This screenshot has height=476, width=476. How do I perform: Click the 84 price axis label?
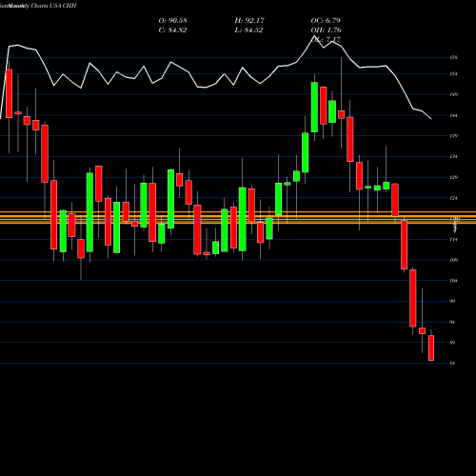pos(453,363)
